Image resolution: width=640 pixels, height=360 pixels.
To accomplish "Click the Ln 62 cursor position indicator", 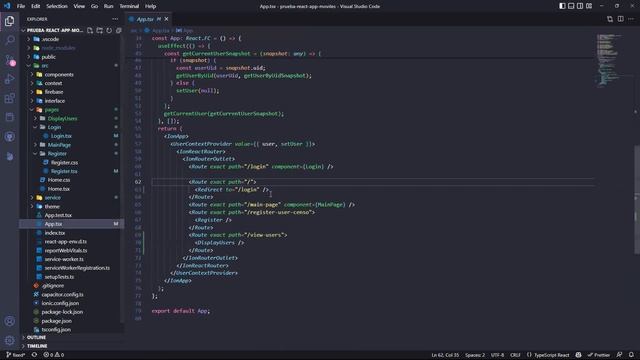I will (x=445, y=355).
